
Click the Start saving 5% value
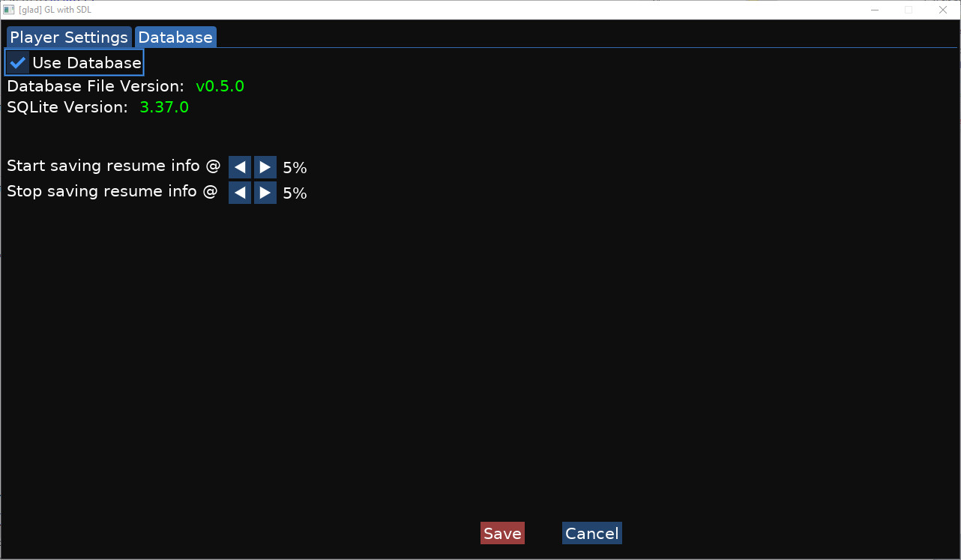tap(295, 168)
